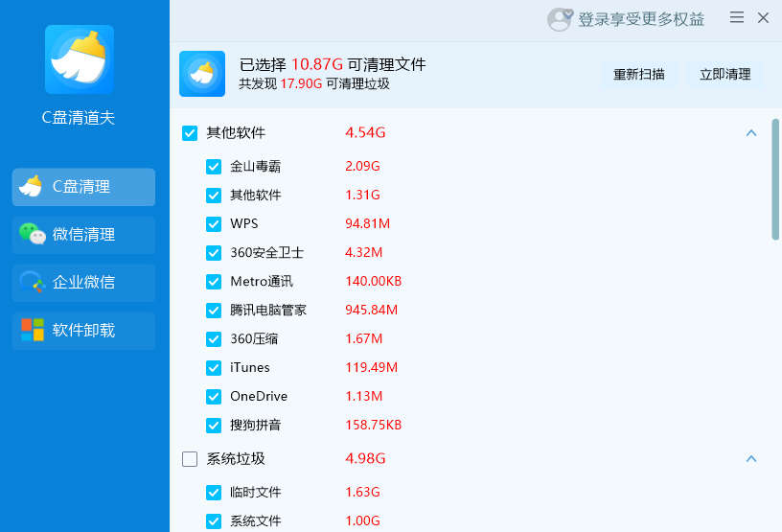Click the user avatar login icon
The width and height of the screenshot is (782, 532).
[560, 19]
